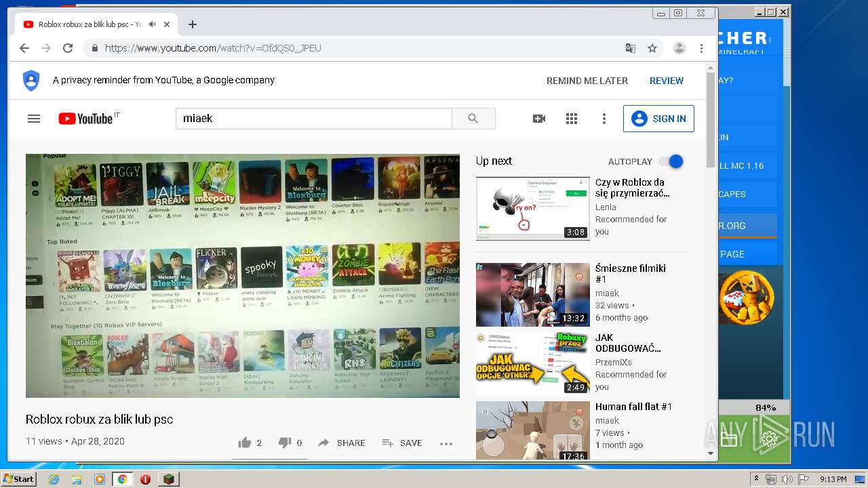The height and width of the screenshot is (488, 868).
Task: Click the clock showing 9:13 PM
Action: tap(833, 479)
